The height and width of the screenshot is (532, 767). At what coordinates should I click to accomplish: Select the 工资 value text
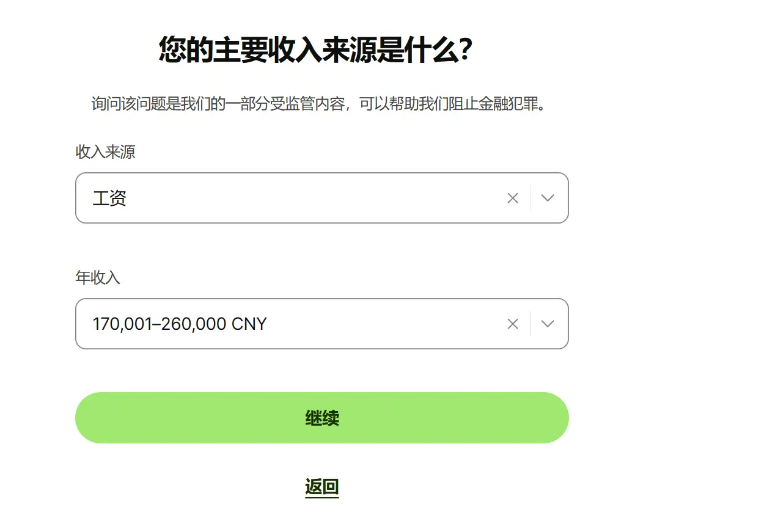tap(109, 199)
